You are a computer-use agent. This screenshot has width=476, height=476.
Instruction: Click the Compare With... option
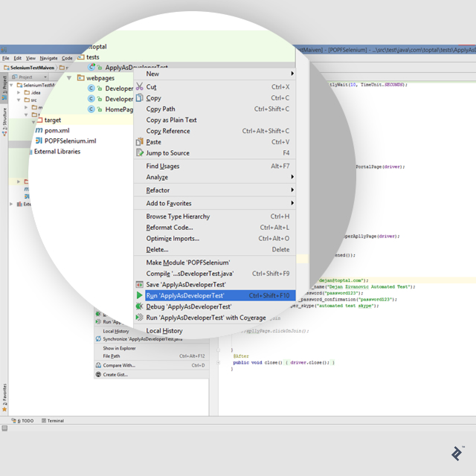point(119,365)
